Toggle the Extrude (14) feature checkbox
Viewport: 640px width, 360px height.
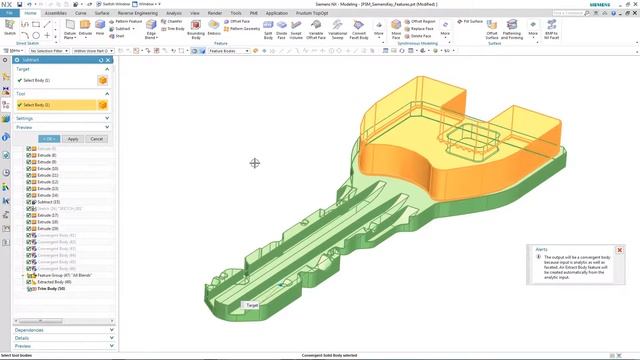29,196
